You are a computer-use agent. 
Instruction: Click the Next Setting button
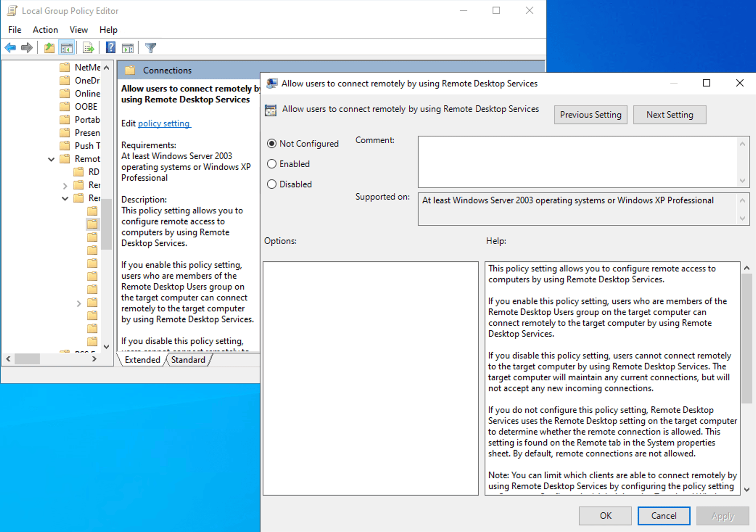[x=669, y=115]
